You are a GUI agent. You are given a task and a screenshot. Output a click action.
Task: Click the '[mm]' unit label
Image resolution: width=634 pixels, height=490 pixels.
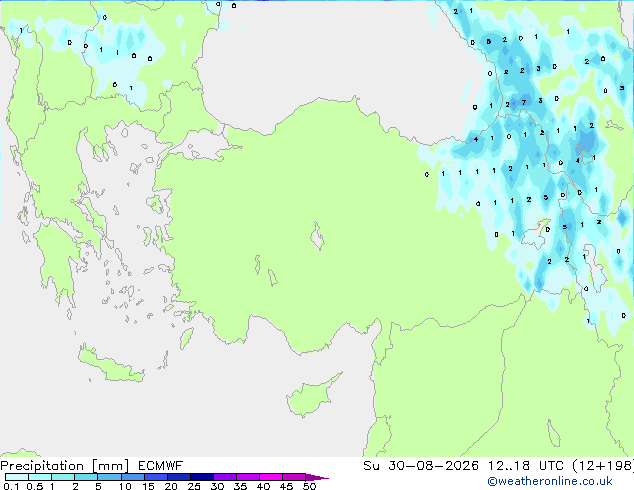110,466
